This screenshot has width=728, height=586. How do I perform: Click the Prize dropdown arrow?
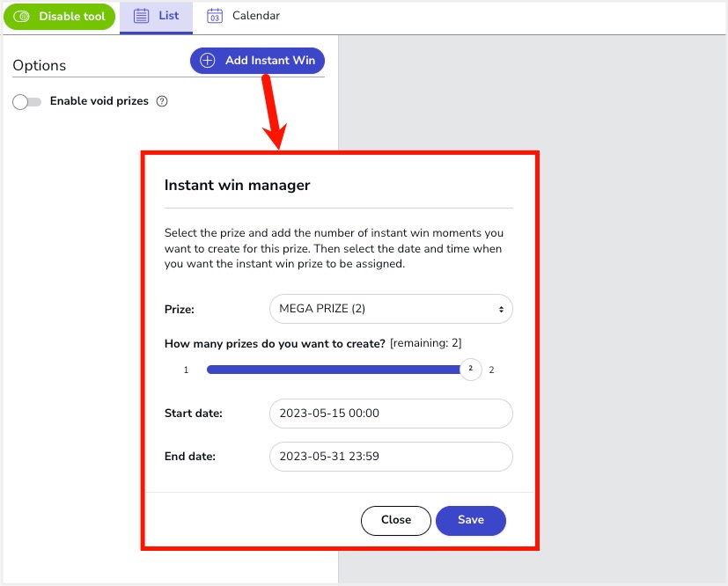[x=501, y=310]
